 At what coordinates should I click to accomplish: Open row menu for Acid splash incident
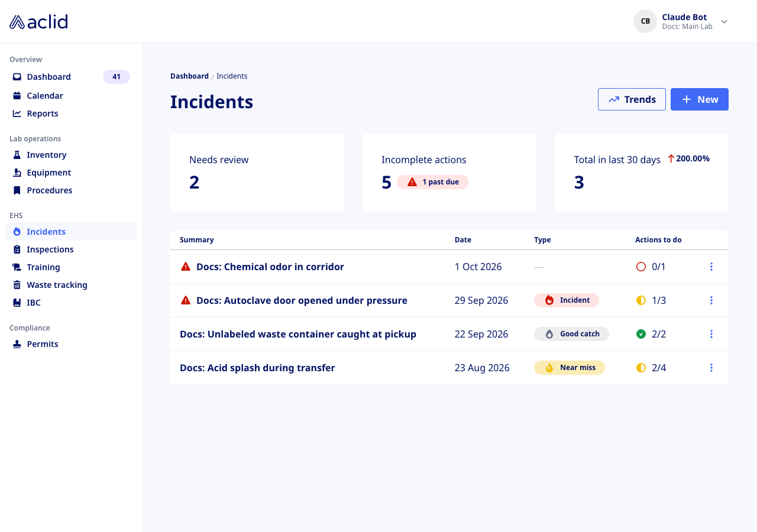coord(711,368)
